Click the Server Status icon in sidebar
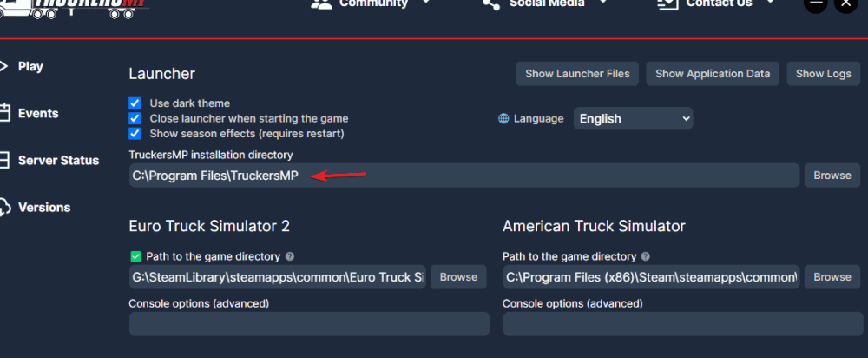Image resolution: width=868 pixels, height=358 pixels. pyautogui.click(x=4, y=160)
